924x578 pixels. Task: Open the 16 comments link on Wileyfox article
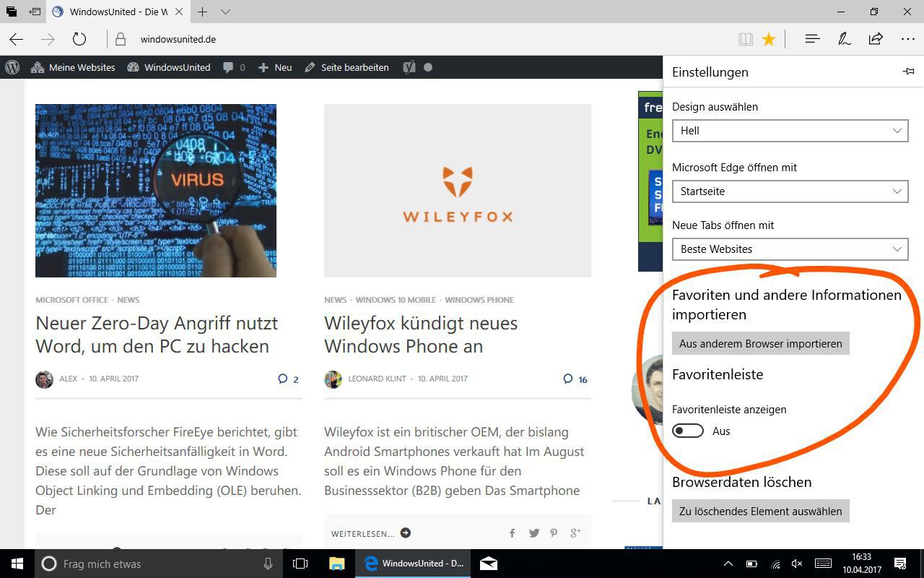point(575,379)
